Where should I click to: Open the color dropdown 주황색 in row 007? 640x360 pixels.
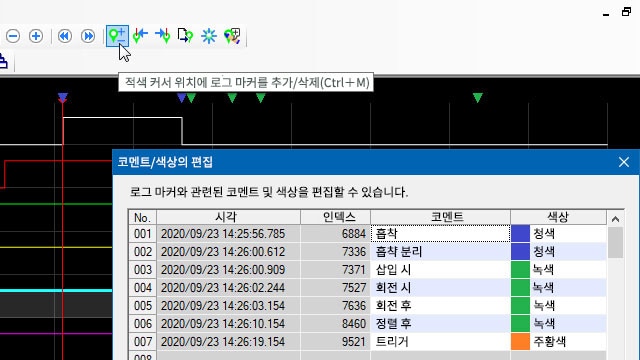pyautogui.click(x=568, y=341)
